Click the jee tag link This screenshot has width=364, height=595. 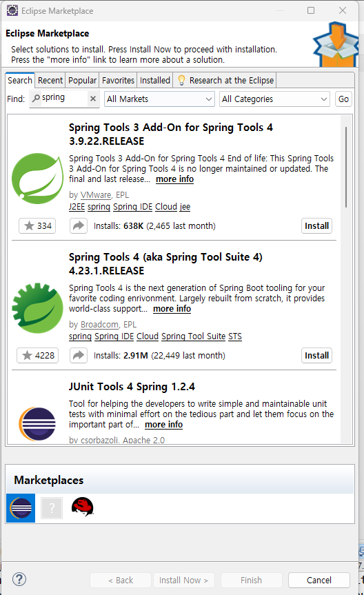(x=185, y=207)
